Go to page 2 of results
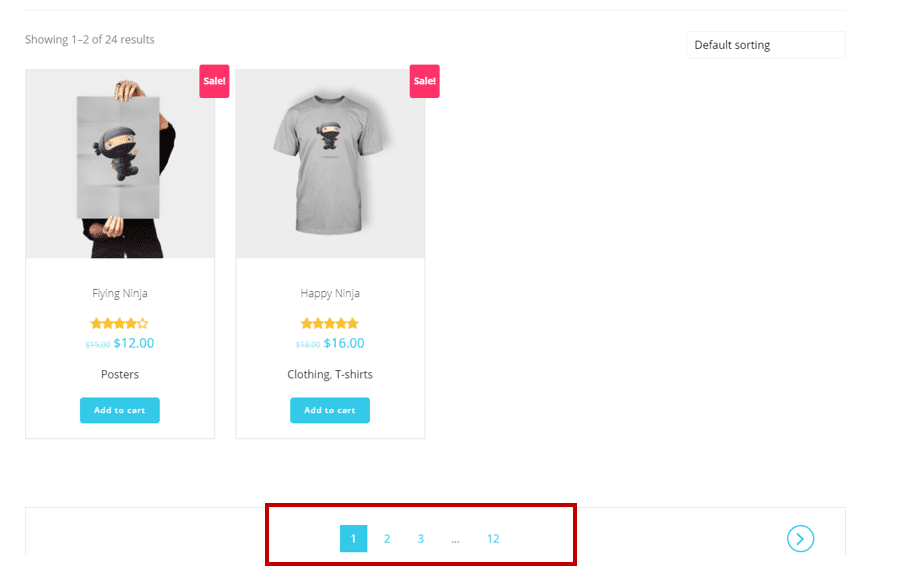This screenshot has width=904, height=573. 387,539
